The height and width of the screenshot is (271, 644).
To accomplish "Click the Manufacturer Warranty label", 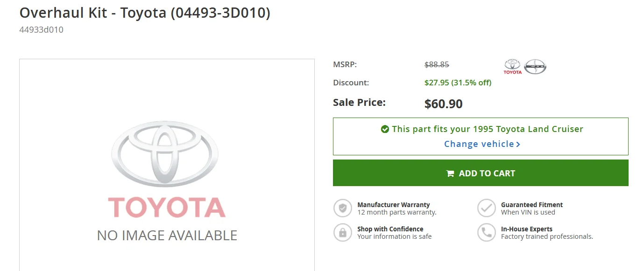I will pos(393,205).
